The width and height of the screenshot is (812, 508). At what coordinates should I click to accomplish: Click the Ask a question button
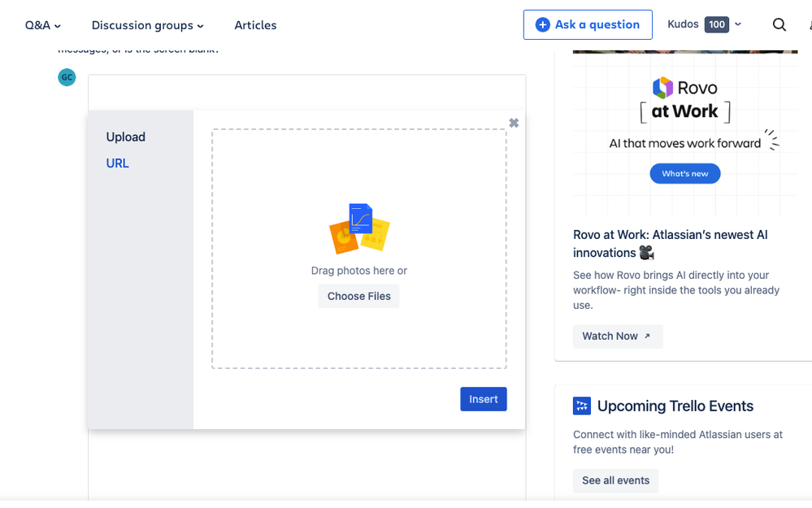tap(588, 24)
